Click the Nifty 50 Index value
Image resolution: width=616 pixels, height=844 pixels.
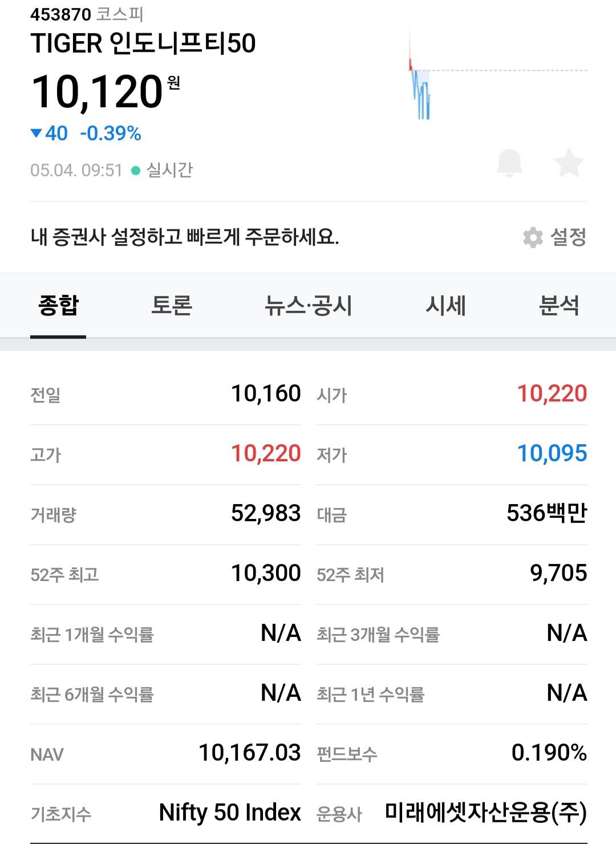230,812
